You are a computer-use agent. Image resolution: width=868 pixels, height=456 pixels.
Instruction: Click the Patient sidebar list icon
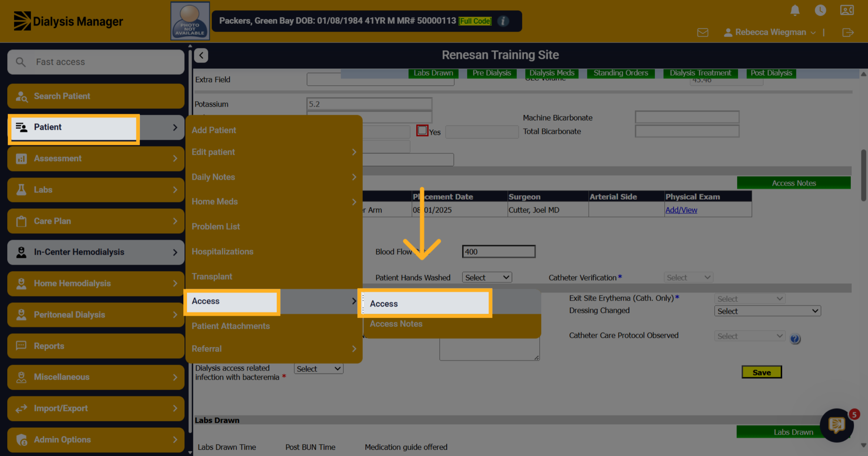[x=21, y=127]
